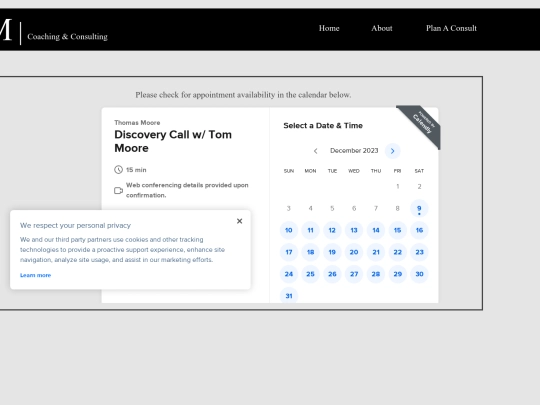540x405 pixels.
Task: Select December 10 in calendar
Action: pyautogui.click(x=289, y=230)
